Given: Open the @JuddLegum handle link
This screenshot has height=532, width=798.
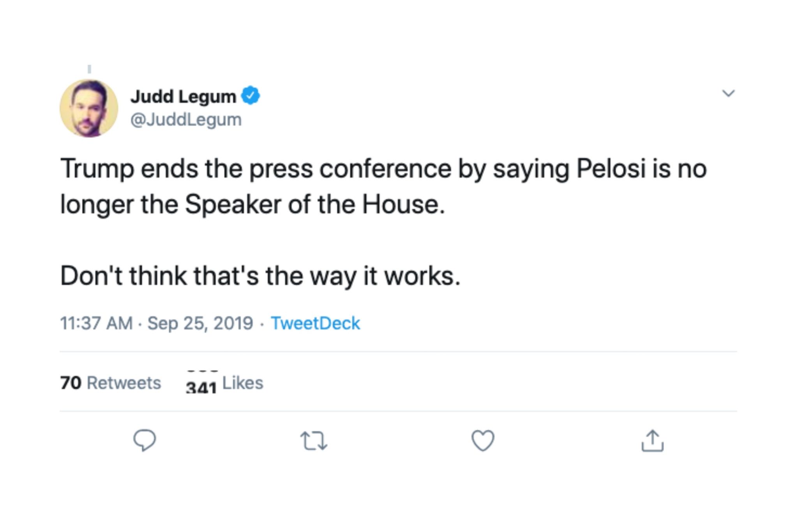Looking at the screenshot, I should pos(186,119).
